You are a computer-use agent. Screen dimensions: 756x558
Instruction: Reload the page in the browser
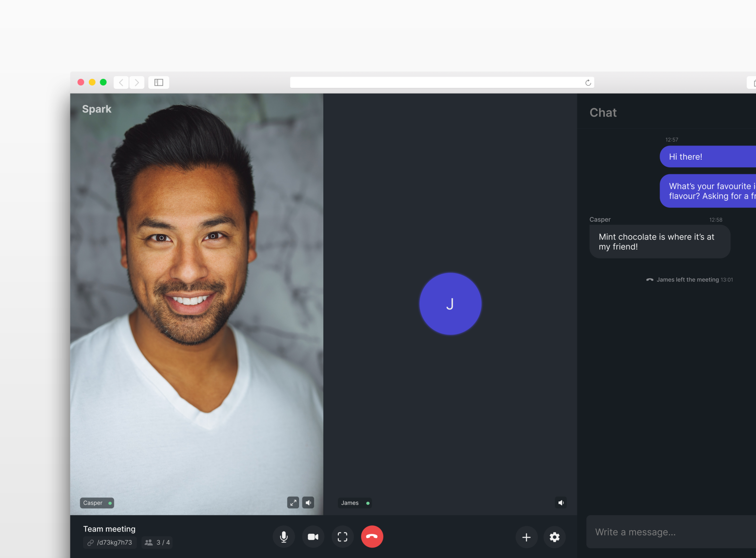pyautogui.click(x=587, y=82)
